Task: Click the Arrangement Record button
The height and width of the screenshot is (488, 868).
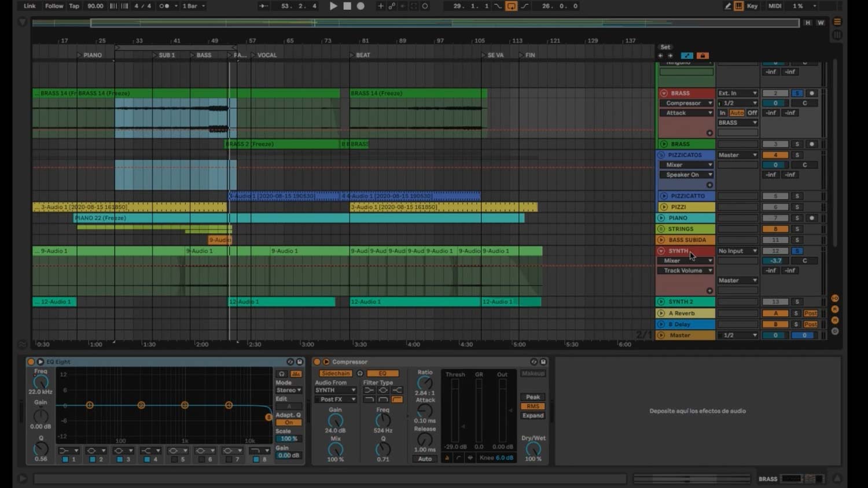Action: [361, 6]
